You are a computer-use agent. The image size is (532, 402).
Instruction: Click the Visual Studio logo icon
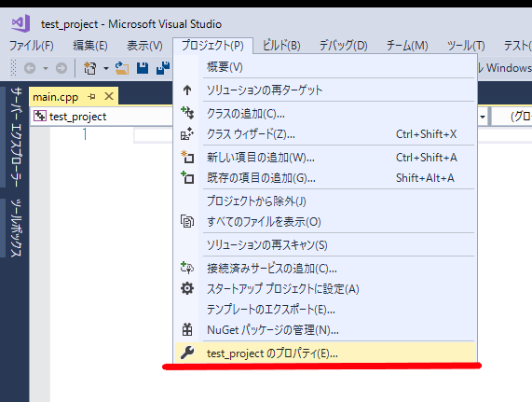(20, 23)
